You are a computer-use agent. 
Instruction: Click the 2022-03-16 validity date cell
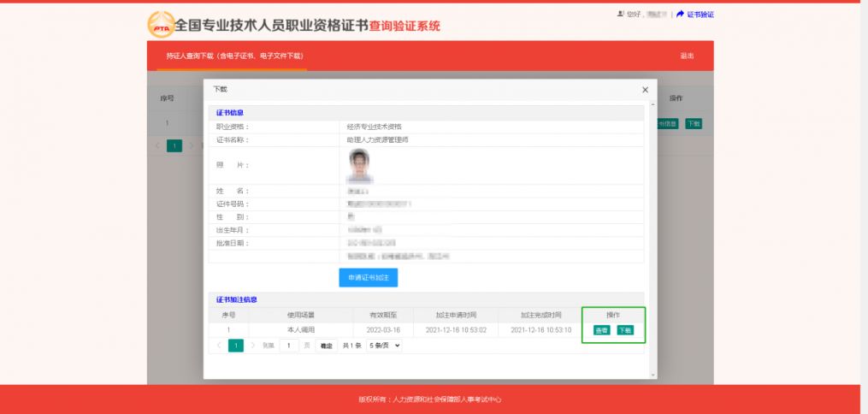(x=383, y=330)
